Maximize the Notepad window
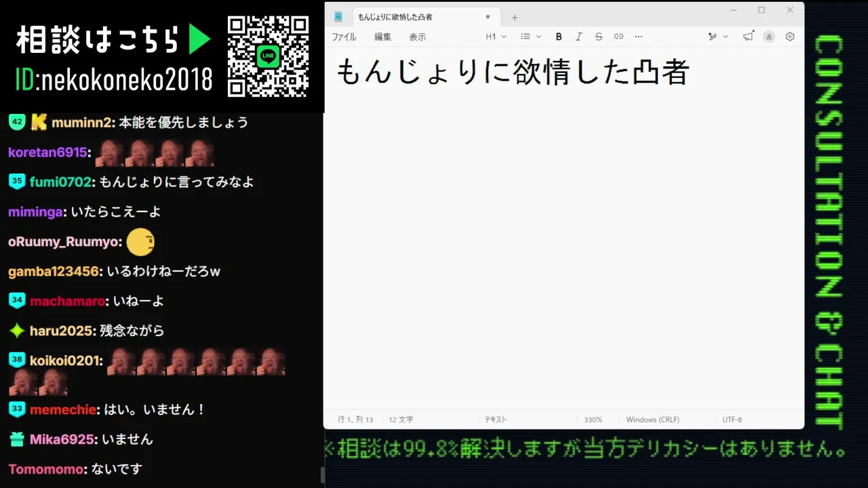 click(762, 10)
